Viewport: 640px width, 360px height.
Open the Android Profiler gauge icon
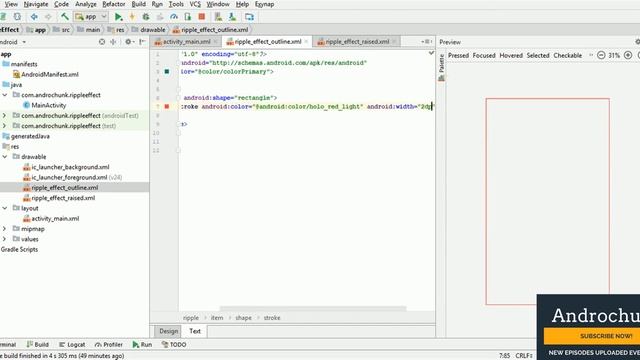point(174,17)
